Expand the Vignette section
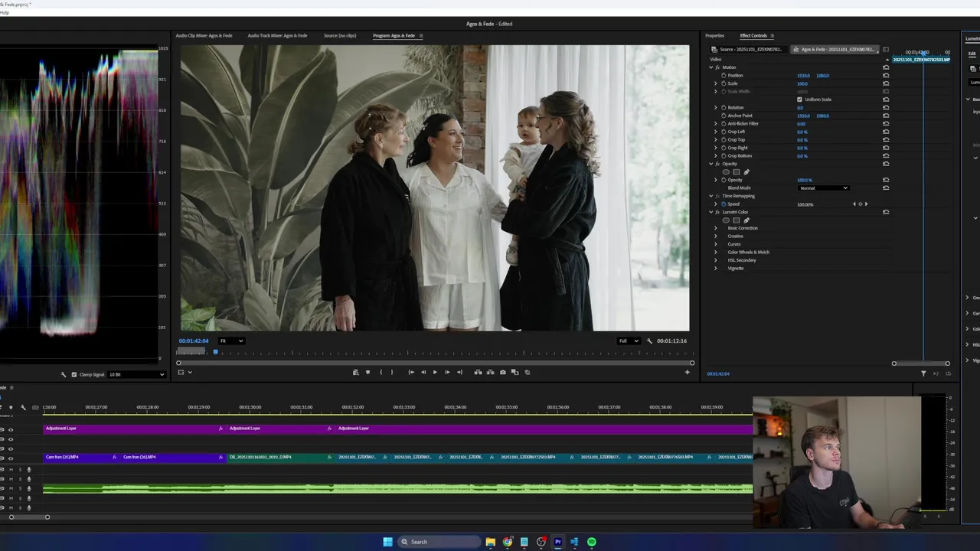 [716, 268]
